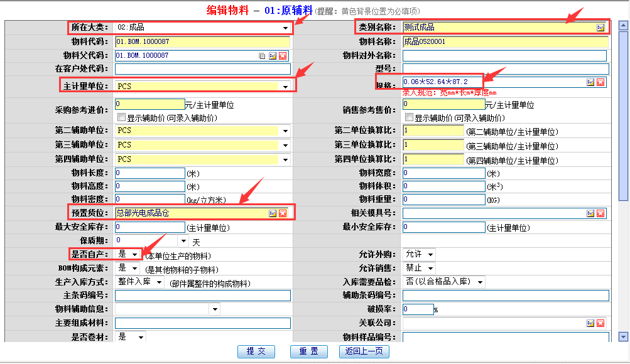Clear 关联公司 with the red X icon
The image size is (630, 364).
click(x=600, y=323)
